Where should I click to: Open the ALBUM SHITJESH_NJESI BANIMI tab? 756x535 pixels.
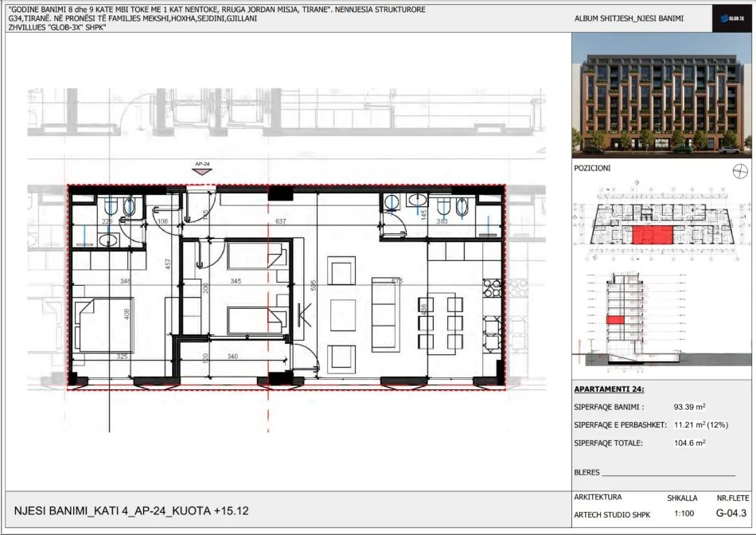[629, 18]
